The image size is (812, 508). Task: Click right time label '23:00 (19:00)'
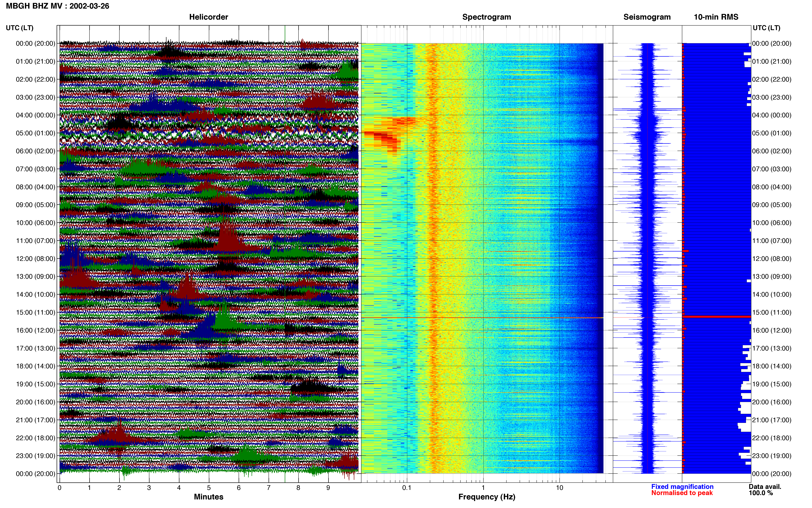pyautogui.click(x=772, y=456)
